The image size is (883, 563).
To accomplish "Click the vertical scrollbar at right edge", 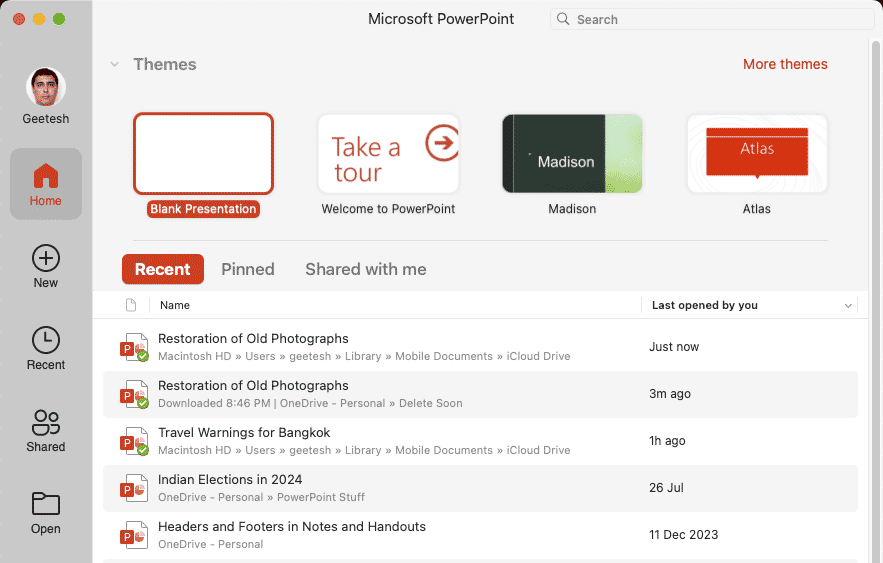I will (x=876, y=301).
